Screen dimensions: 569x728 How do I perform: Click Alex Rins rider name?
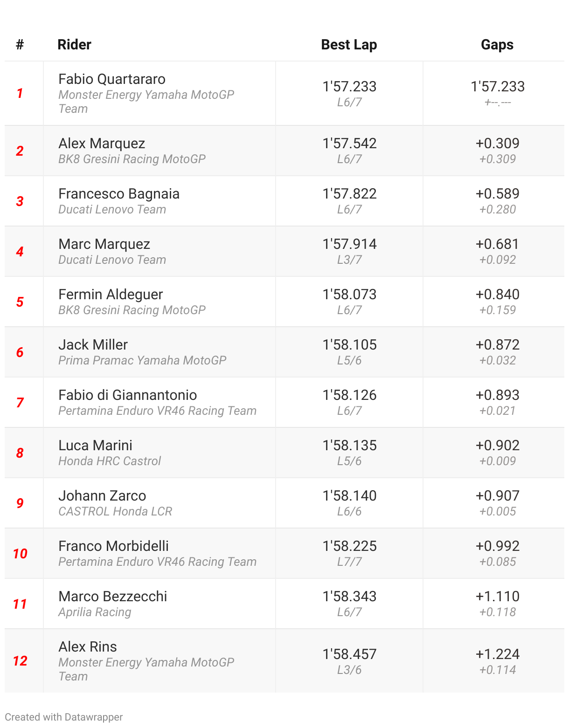88,647
